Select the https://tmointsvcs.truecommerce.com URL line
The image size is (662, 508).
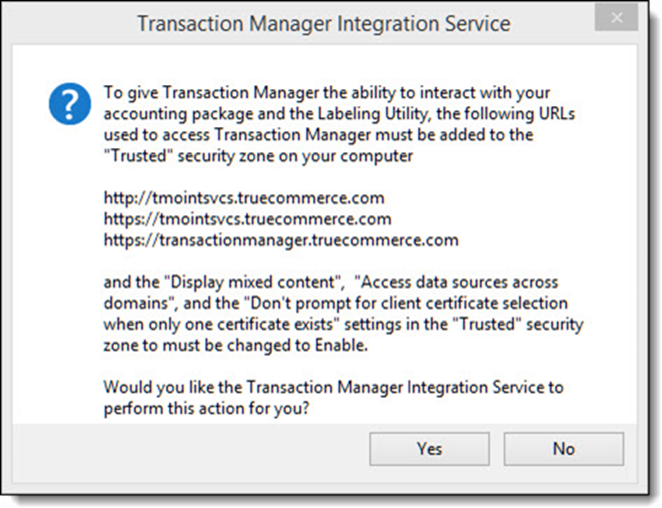coord(247,219)
